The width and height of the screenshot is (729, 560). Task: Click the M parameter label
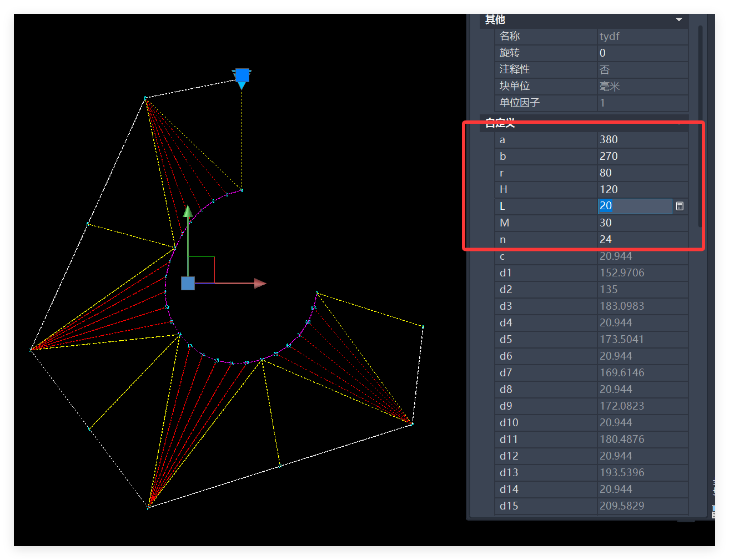pyautogui.click(x=504, y=223)
